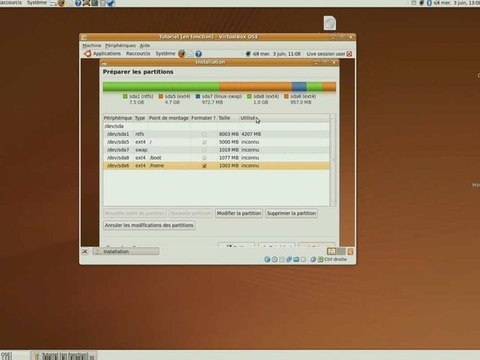480x360 pixels.
Task: Click the 8003 MB size cell
Action: 229,134
